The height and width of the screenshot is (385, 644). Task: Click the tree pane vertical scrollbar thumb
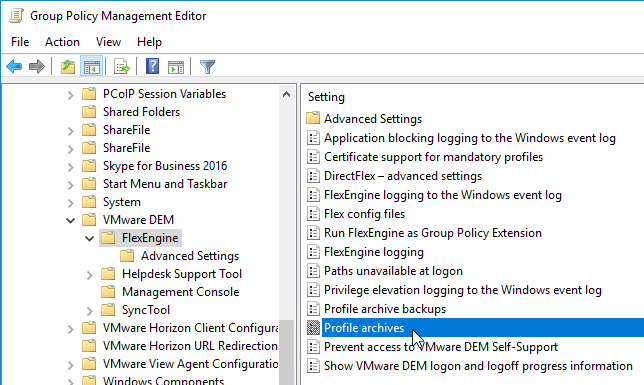click(x=287, y=353)
